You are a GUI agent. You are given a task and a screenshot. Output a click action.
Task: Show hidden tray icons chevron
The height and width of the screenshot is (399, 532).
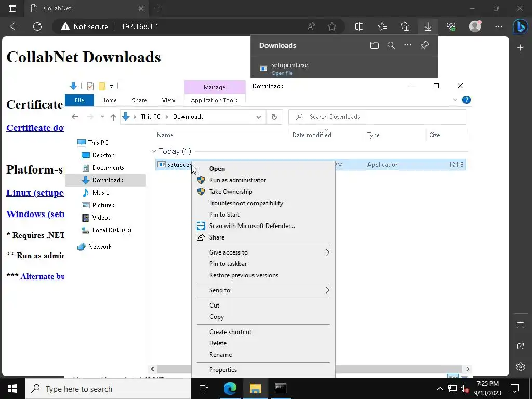(440, 389)
